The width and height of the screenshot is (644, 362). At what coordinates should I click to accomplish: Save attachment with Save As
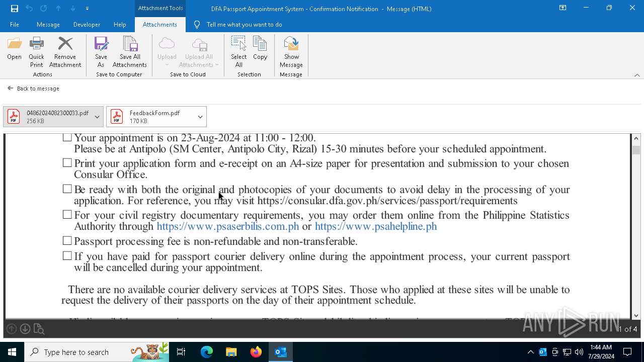click(101, 52)
